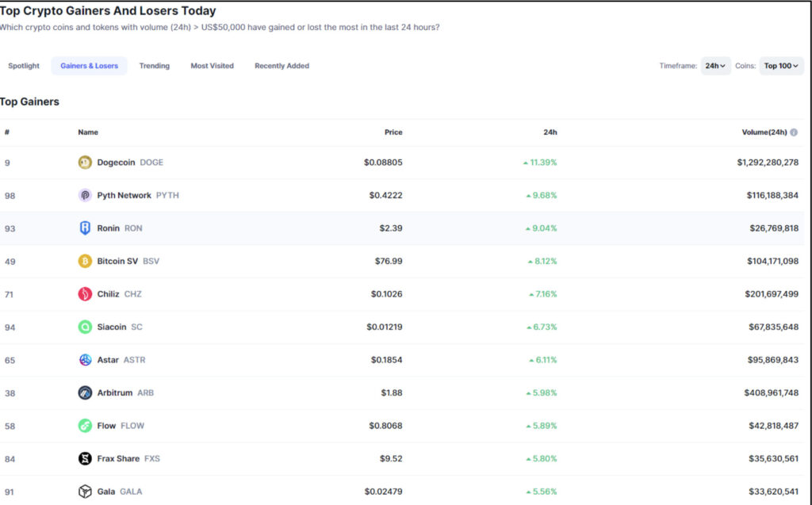Go to the Recently Added tab

click(x=282, y=66)
